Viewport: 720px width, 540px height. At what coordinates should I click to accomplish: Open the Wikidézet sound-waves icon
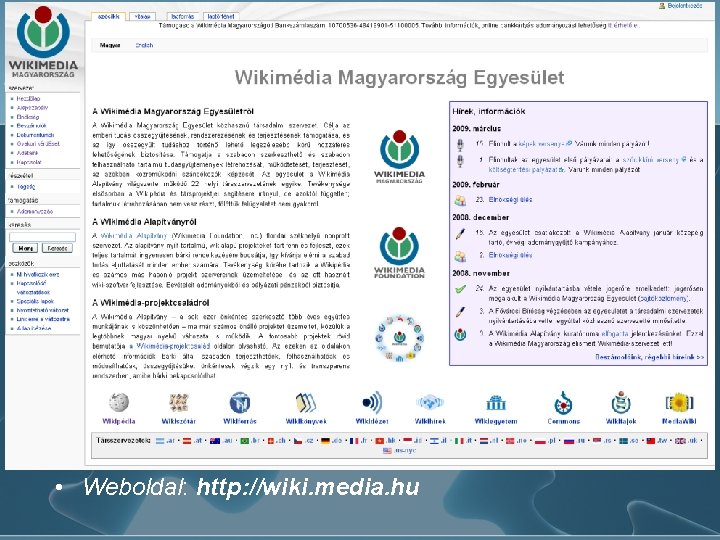(372, 403)
